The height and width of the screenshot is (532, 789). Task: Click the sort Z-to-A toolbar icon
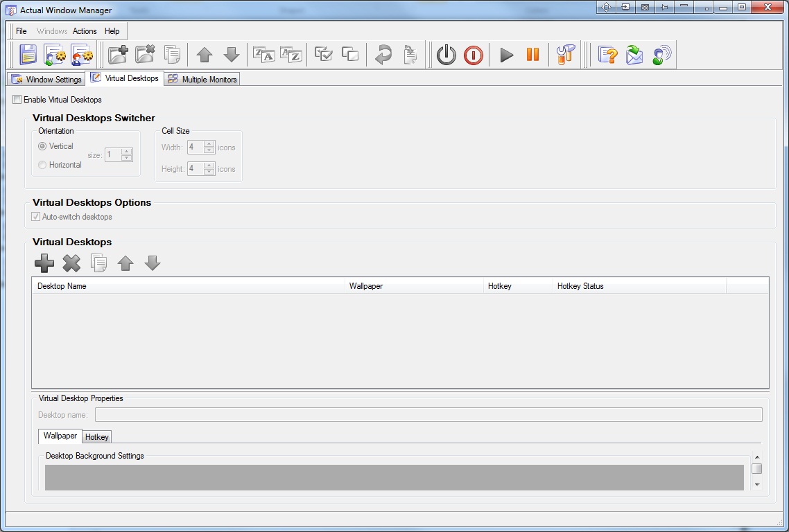tap(263, 54)
